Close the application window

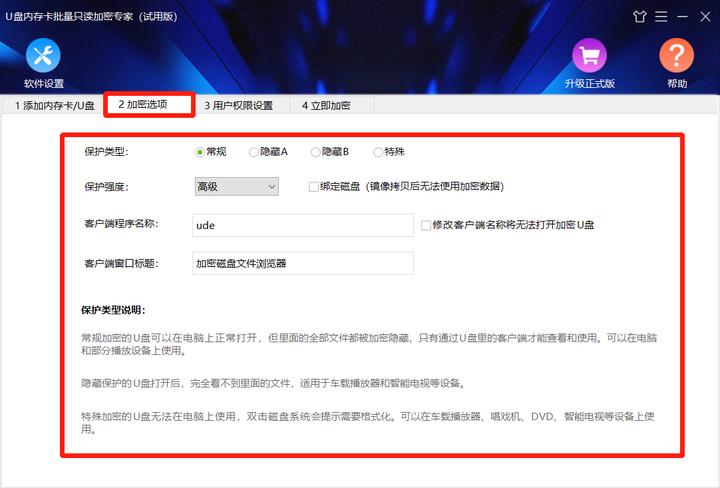[x=705, y=17]
